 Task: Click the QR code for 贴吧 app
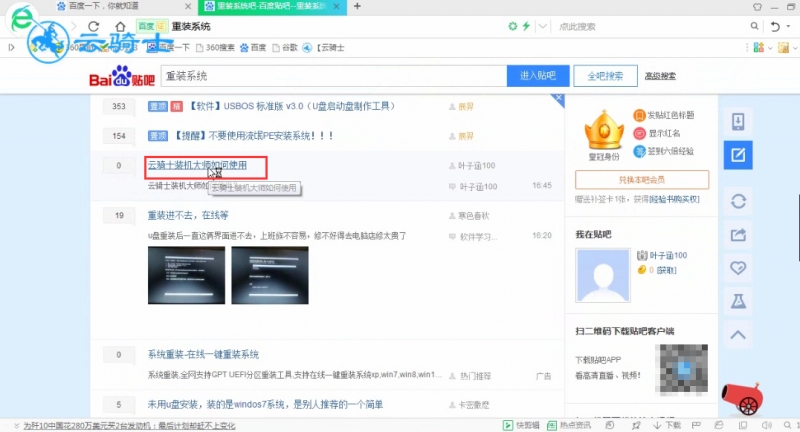pos(684,370)
